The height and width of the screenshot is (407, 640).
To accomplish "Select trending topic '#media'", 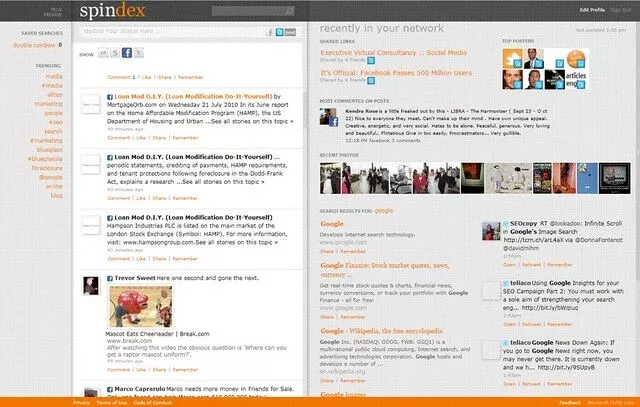I will (x=52, y=86).
